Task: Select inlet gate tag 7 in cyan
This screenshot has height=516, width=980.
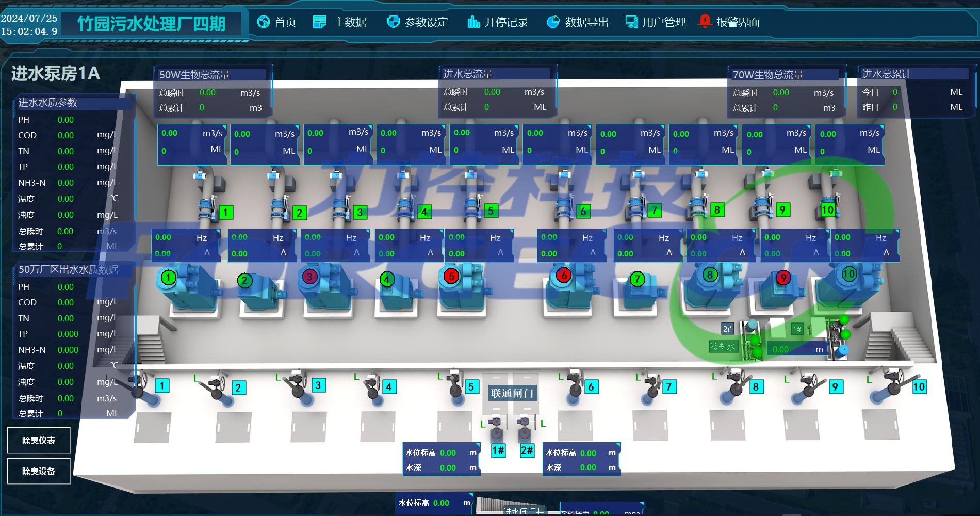Action: (x=669, y=387)
